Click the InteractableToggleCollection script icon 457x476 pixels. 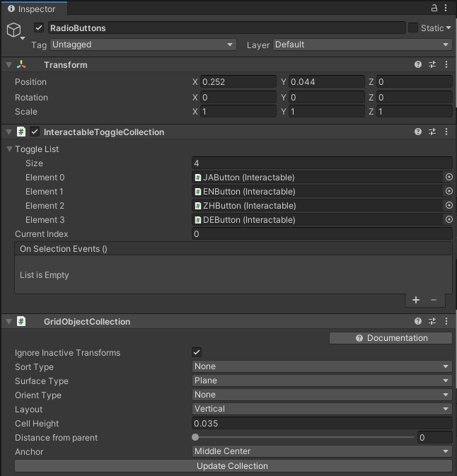coord(21,132)
